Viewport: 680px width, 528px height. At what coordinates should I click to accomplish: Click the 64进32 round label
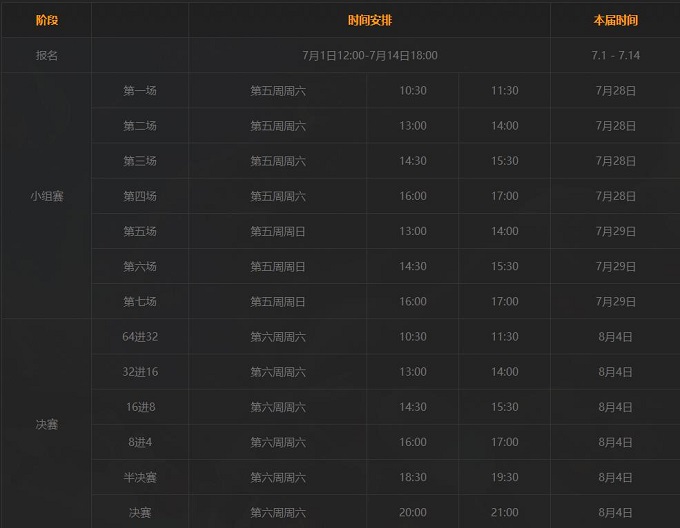pos(140,336)
